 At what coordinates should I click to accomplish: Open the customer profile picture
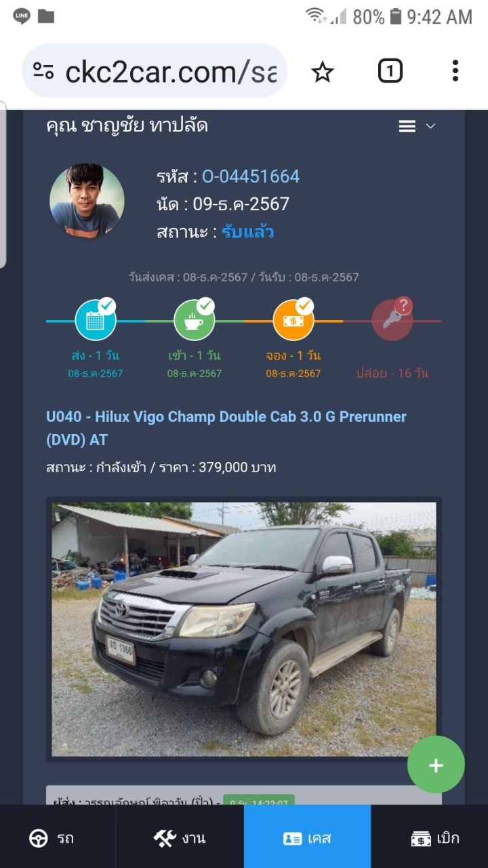pos(87,201)
